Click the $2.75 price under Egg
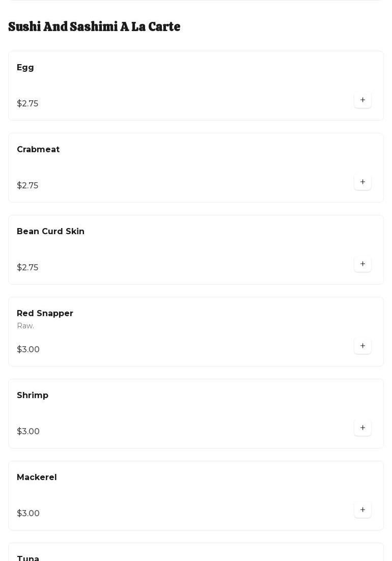Viewport: 392px width, 561px height. (27, 104)
